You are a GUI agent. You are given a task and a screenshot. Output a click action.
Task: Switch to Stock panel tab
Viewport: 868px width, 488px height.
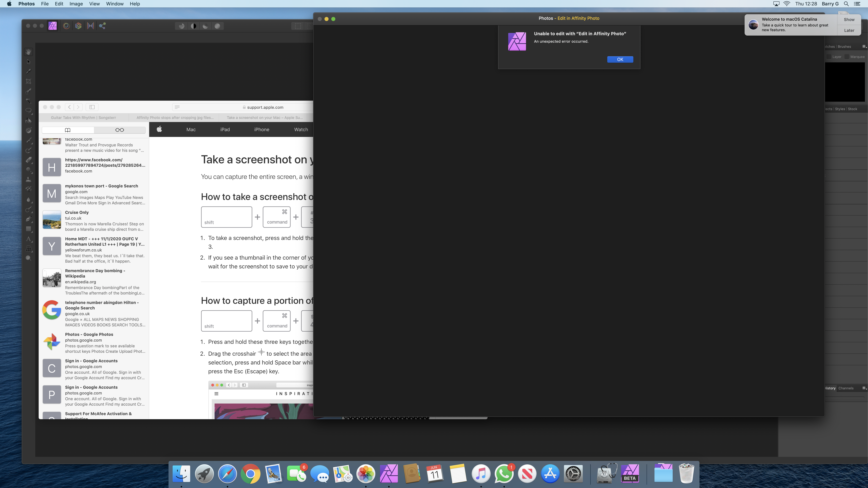tap(853, 109)
